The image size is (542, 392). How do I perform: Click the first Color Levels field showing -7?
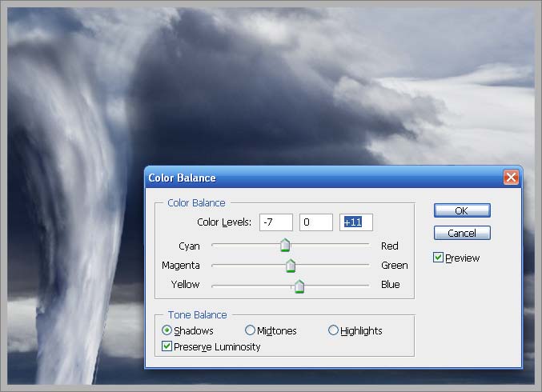pyautogui.click(x=275, y=222)
